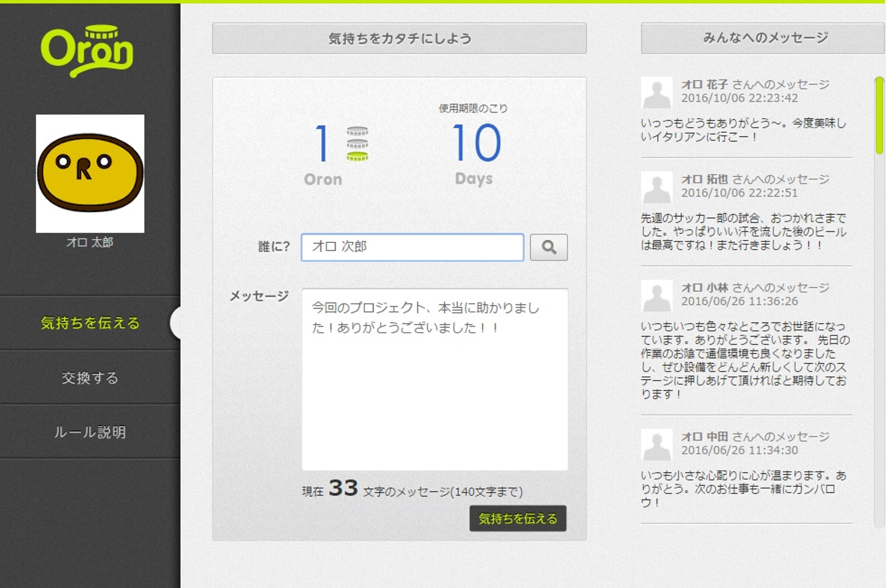Click the みんなへのメッセージ panel scrollbar
Image resolution: width=886 pixels, height=588 pixels.
[879, 116]
